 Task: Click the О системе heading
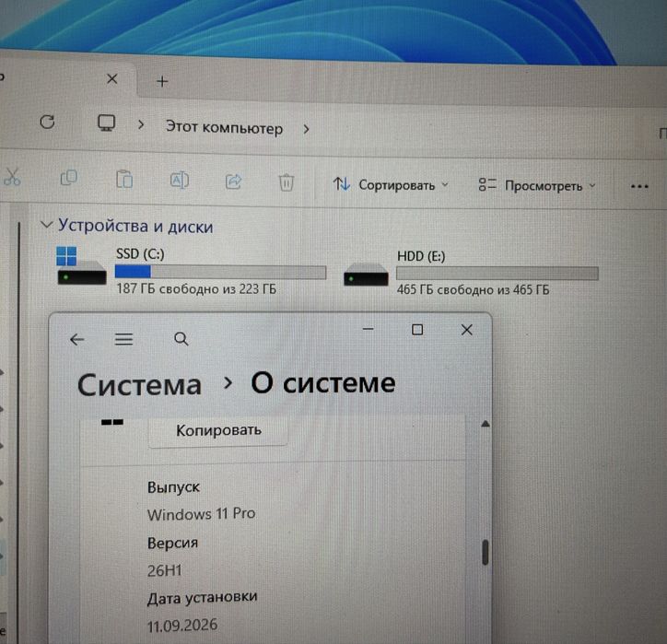point(323,383)
